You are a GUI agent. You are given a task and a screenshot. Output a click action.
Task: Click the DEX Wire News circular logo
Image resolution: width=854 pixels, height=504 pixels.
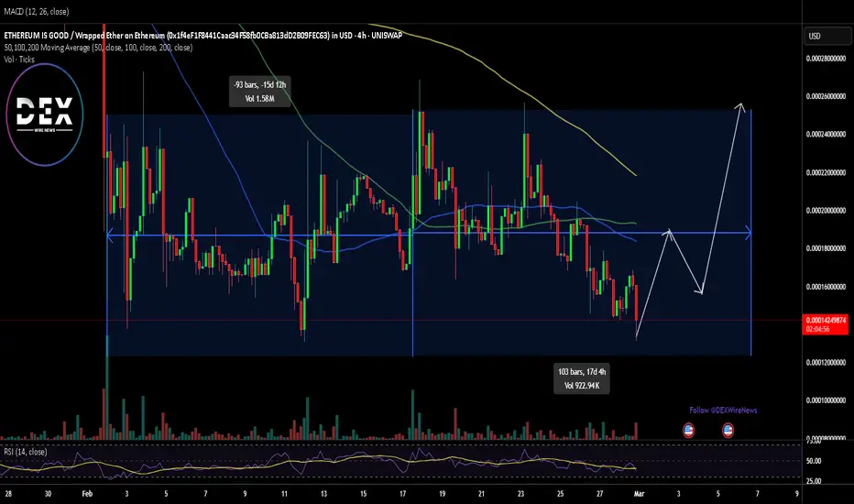pos(45,115)
